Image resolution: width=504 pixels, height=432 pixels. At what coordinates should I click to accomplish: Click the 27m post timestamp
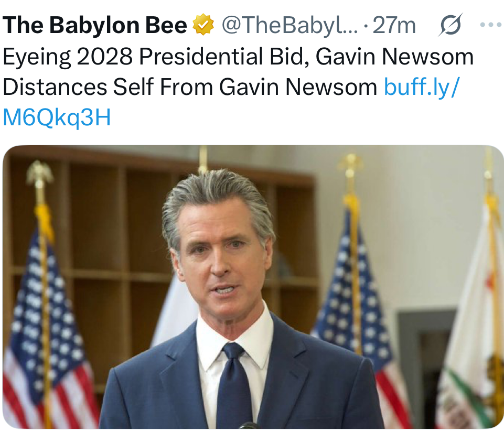394,25
